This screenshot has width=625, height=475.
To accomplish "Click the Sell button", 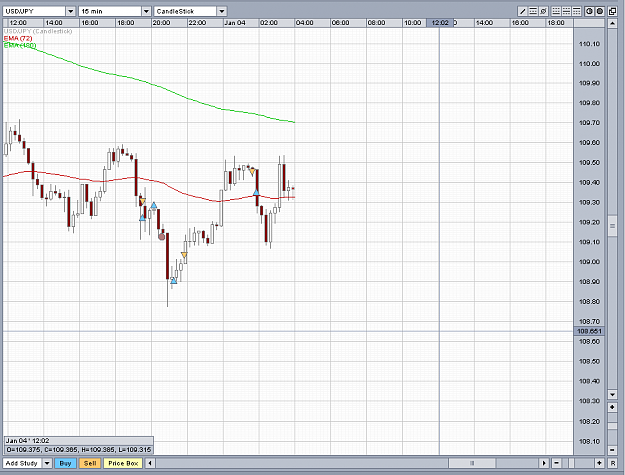I will [x=90, y=463].
